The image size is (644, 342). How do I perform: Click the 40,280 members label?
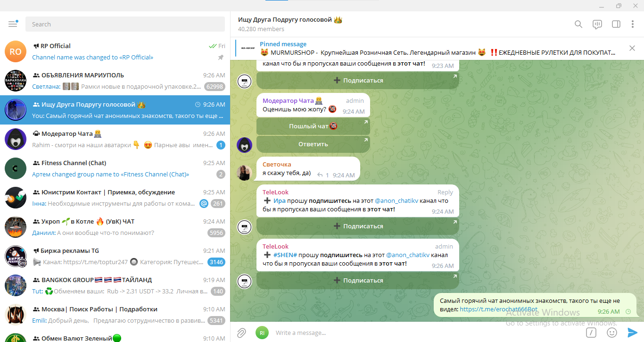[261, 29]
